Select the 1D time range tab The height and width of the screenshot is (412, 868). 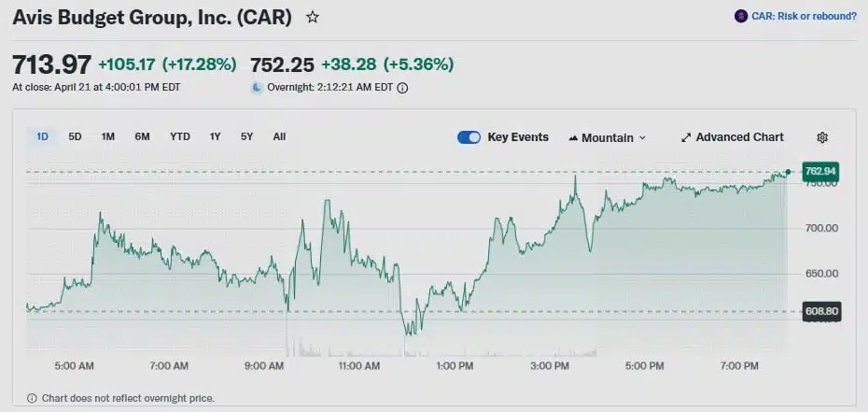tap(43, 136)
